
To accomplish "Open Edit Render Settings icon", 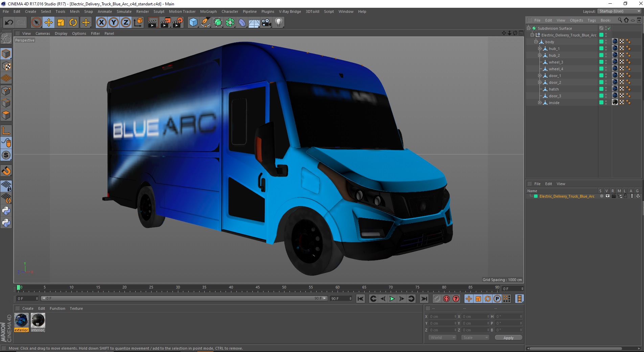I will pyautogui.click(x=178, y=23).
